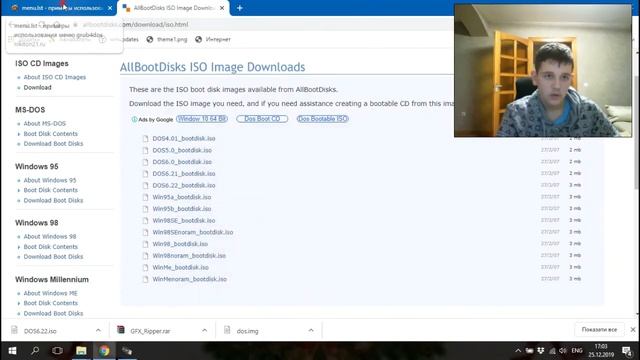Click the Window 10 64 Bit ad

[202, 119]
